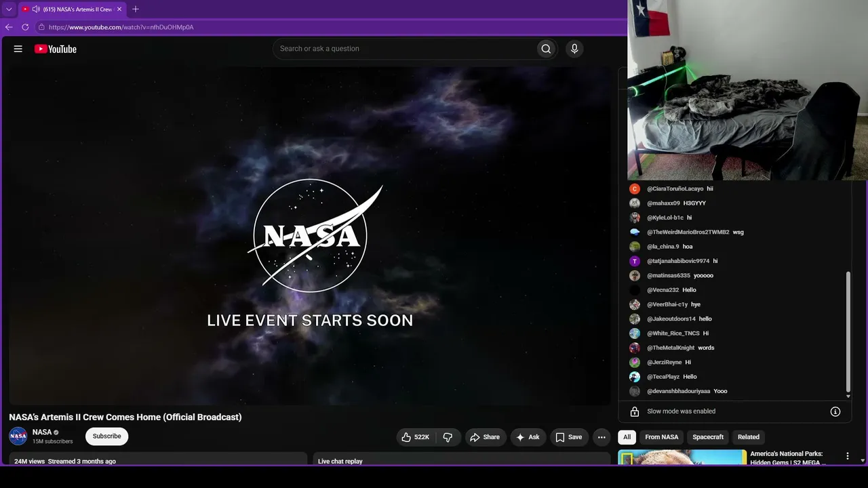
Task: Click the NASA video player
Action: [310, 236]
